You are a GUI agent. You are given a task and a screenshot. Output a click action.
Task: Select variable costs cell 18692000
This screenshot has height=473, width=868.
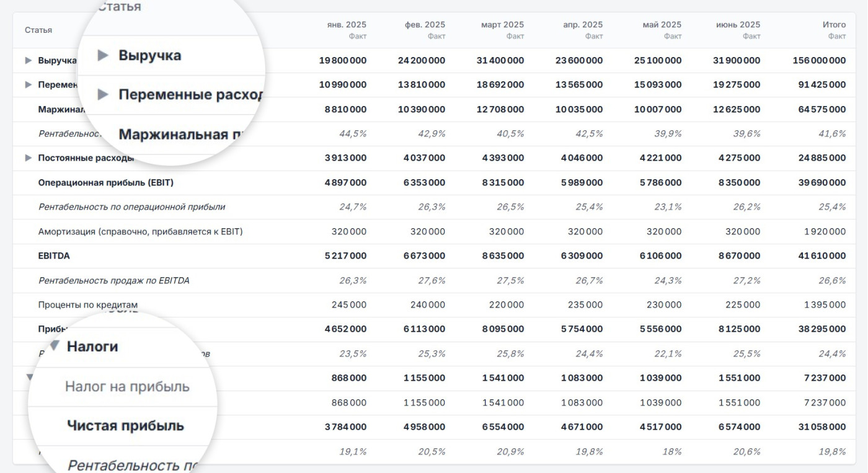click(500, 85)
